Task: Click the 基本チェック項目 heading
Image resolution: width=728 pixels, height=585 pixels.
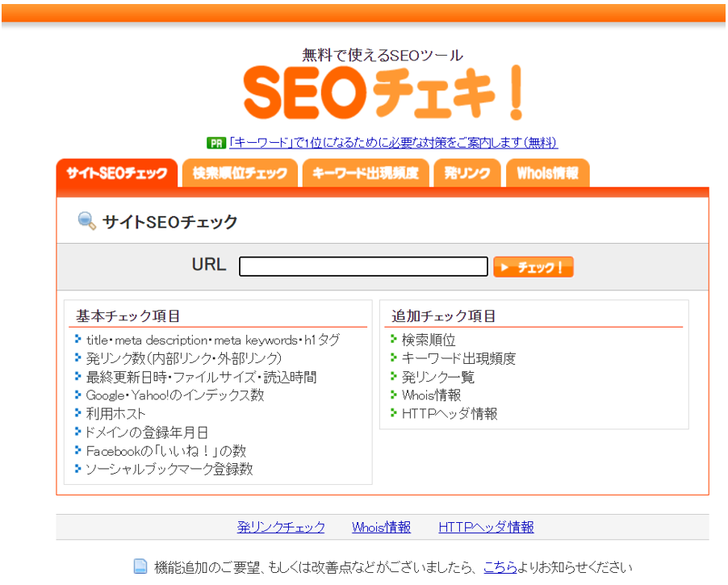Action: [128, 316]
